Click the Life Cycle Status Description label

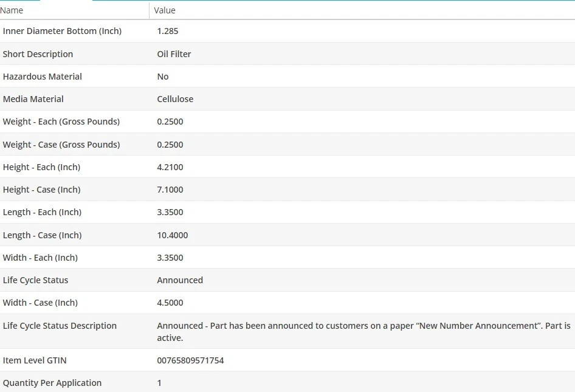click(x=60, y=326)
